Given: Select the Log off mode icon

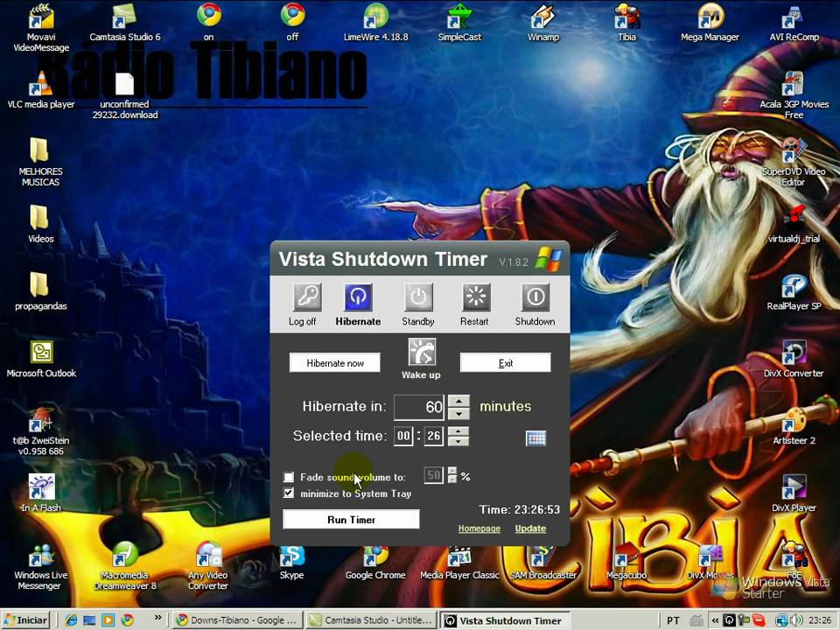Looking at the screenshot, I should point(307,297).
